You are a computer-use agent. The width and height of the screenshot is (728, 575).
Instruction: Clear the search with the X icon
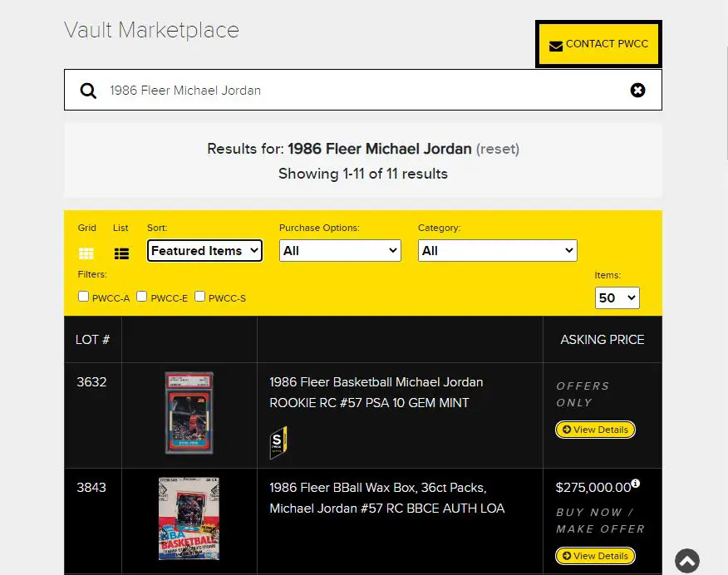click(637, 90)
